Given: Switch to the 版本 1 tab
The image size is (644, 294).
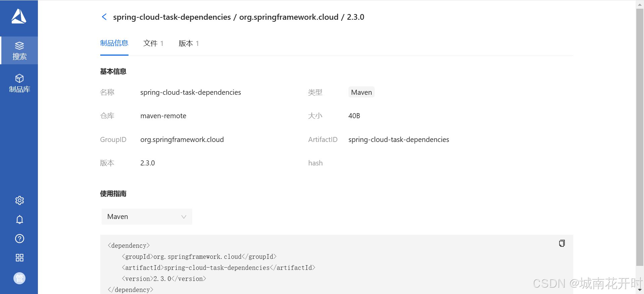Looking at the screenshot, I should click(x=189, y=44).
